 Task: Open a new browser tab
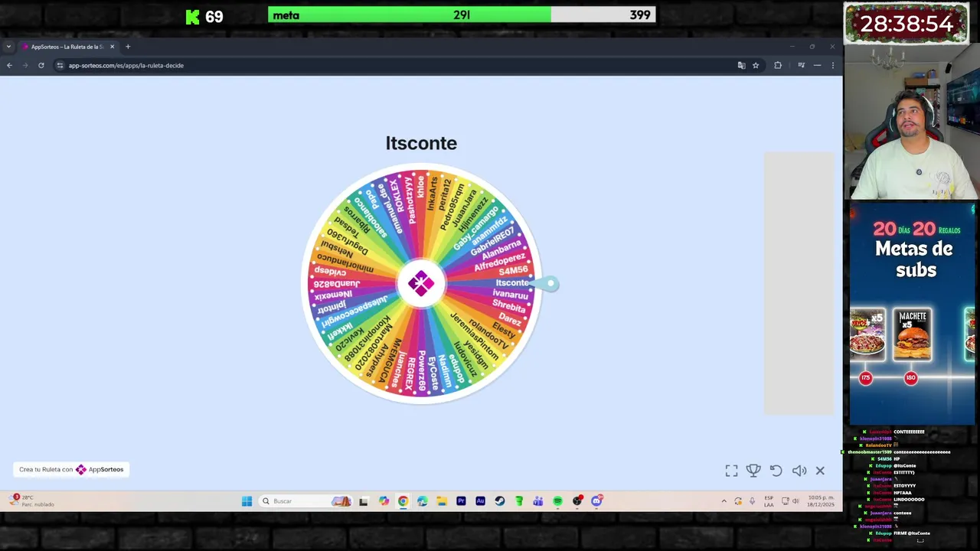coord(128,47)
